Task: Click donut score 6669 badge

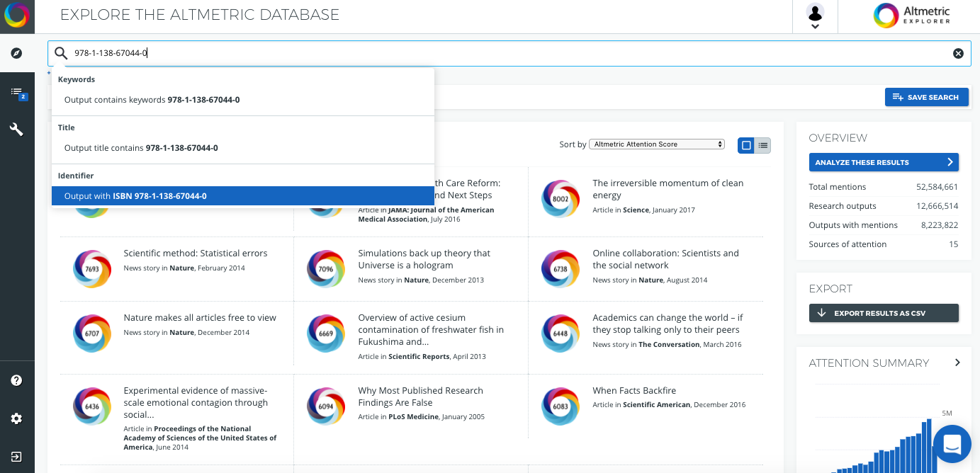Action: point(326,334)
